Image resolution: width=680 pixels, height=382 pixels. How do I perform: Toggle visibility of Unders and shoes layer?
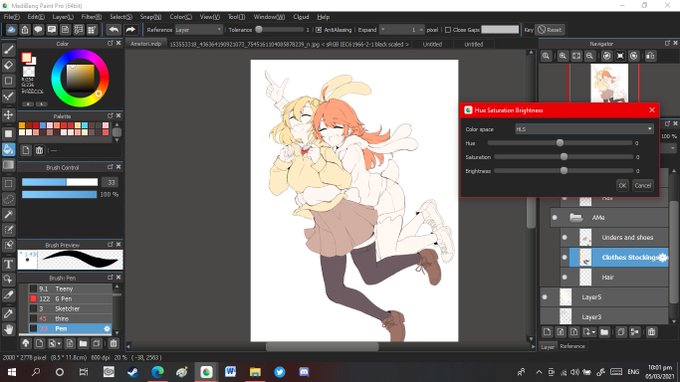(564, 237)
